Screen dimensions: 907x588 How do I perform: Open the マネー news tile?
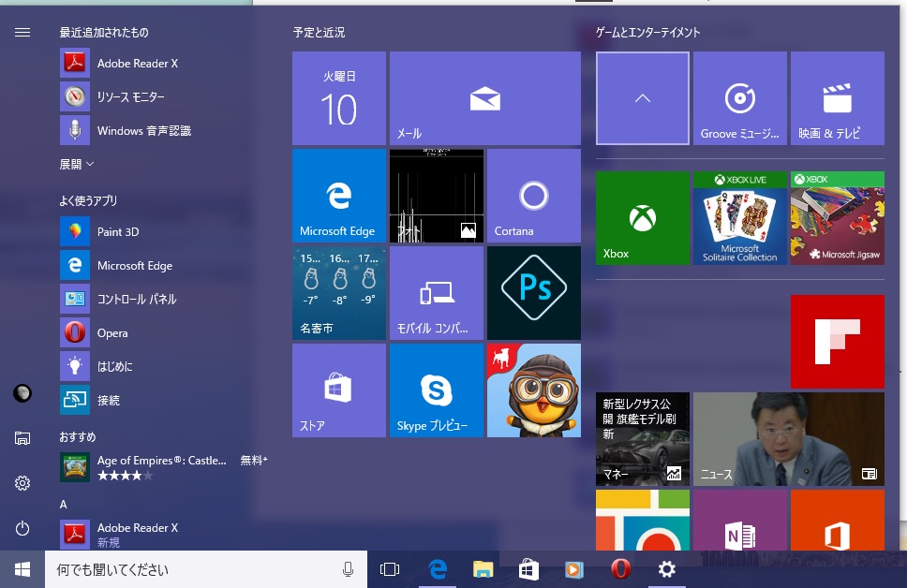643,439
